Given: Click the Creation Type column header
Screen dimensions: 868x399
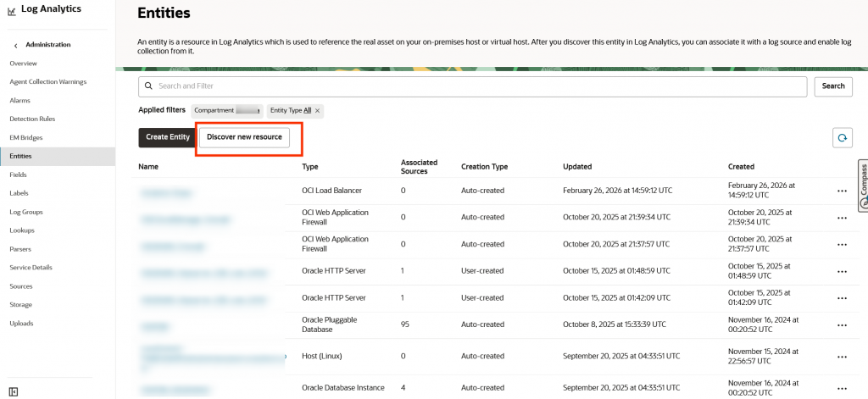Looking at the screenshot, I should 484,167.
